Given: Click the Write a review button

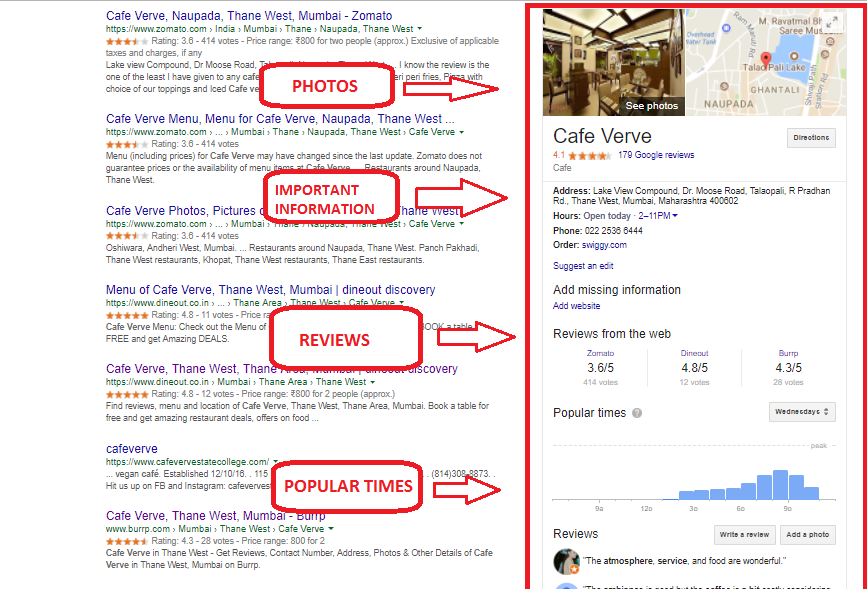Looking at the screenshot, I should [x=744, y=534].
